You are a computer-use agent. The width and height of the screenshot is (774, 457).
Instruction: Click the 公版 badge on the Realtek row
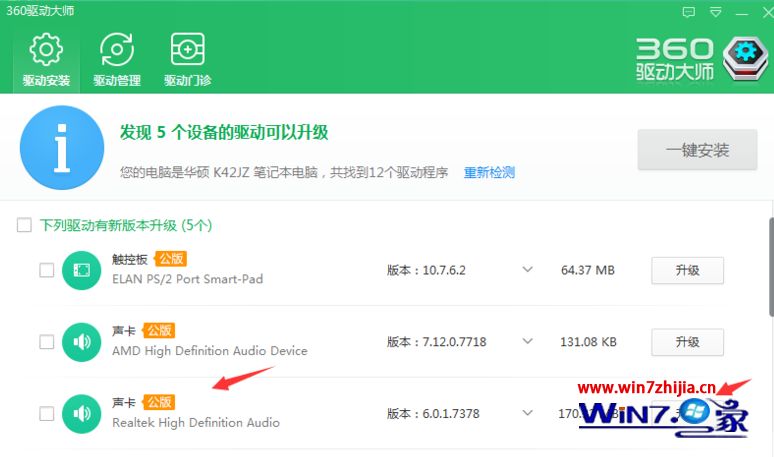coord(159,402)
